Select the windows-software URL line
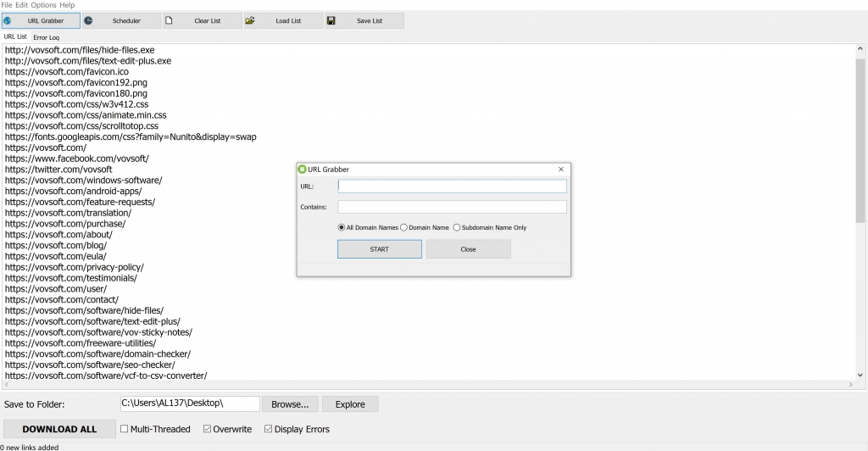Image resolution: width=868 pixels, height=451 pixels. click(84, 181)
